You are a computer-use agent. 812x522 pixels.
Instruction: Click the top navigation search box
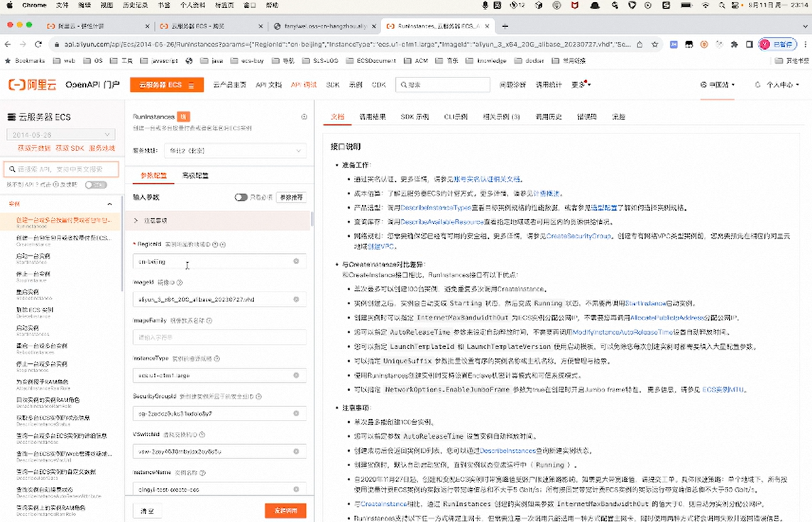[443, 84]
